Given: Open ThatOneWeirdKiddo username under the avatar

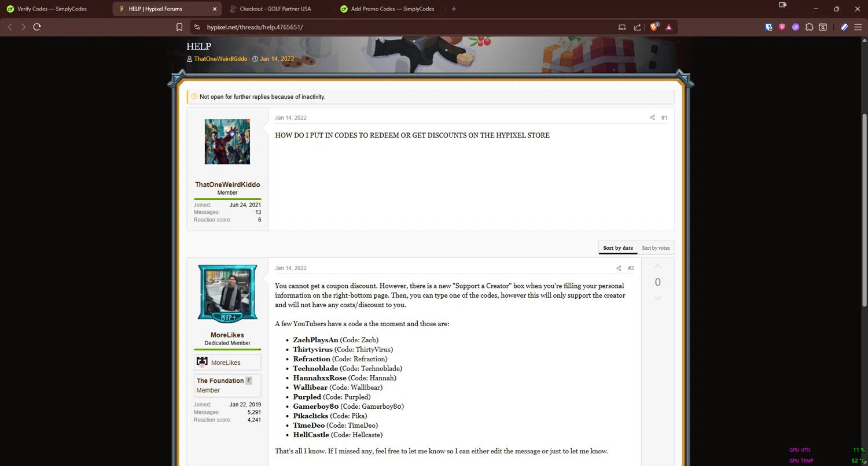Looking at the screenshot, I should pyautogui.click(x=227, y=184).
